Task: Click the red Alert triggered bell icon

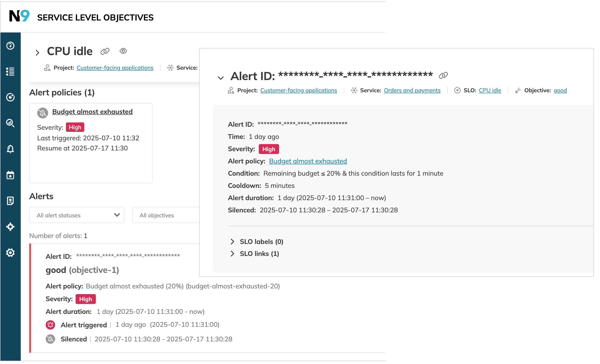Action: tap(50, 325)
